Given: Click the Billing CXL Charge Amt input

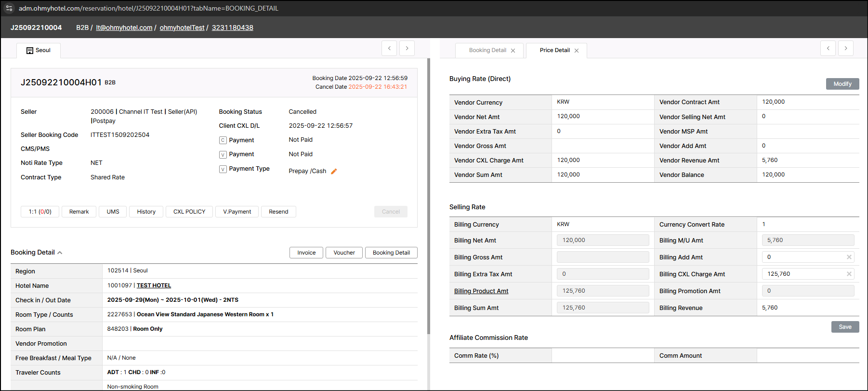Looking at the screenshot, I should coord(802,274).
